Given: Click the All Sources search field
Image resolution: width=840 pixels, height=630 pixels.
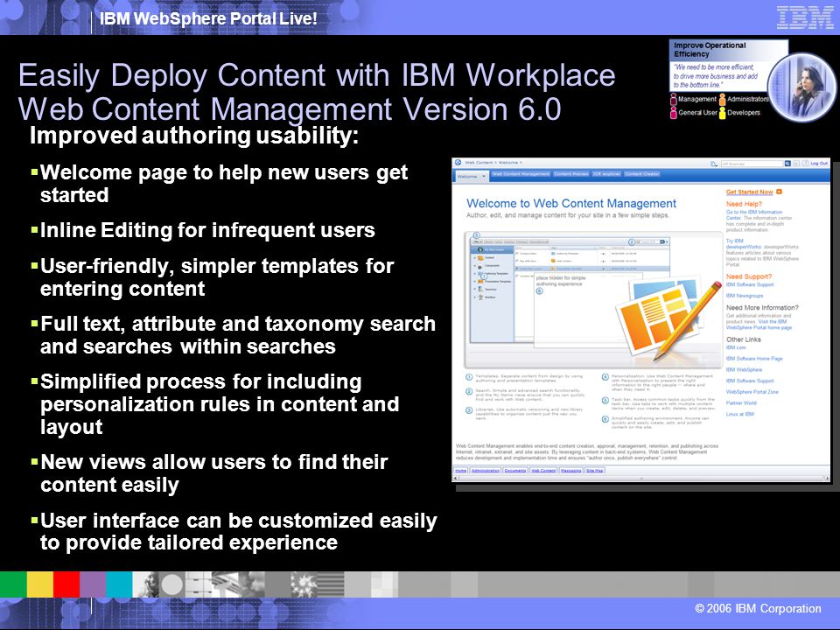Looking at the screenshot, I should click(x=752, y=164).
